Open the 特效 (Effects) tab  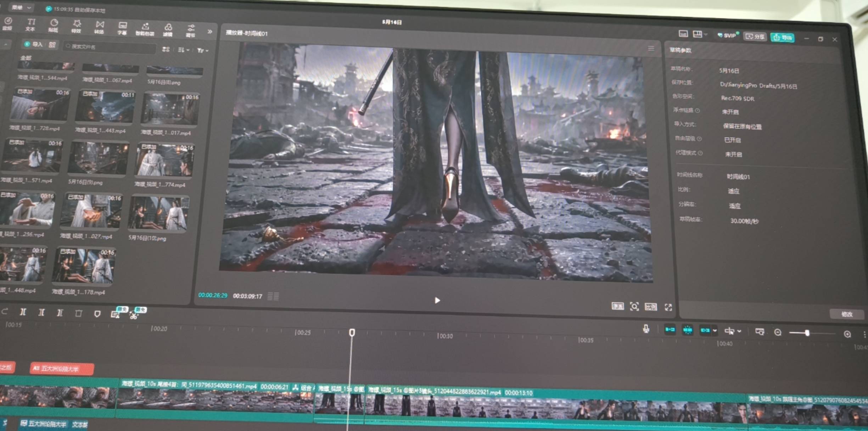[77, 27]
